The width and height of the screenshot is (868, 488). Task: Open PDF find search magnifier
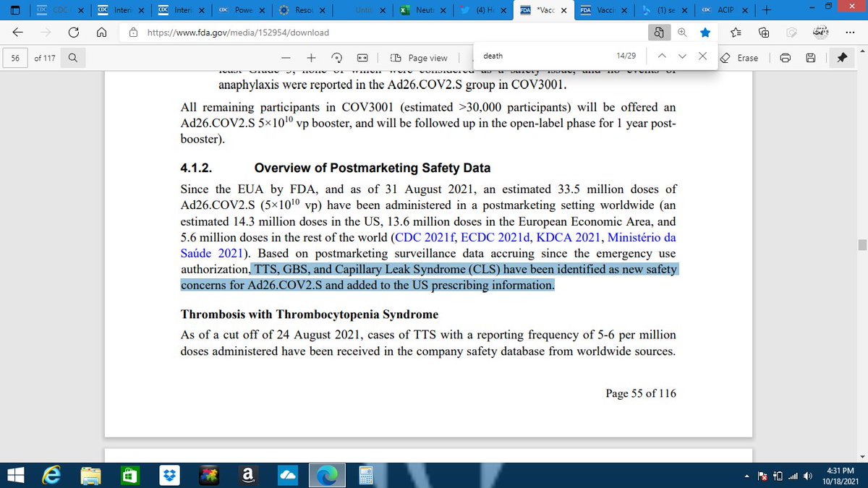pyautogui.click(x=73, y=58)
